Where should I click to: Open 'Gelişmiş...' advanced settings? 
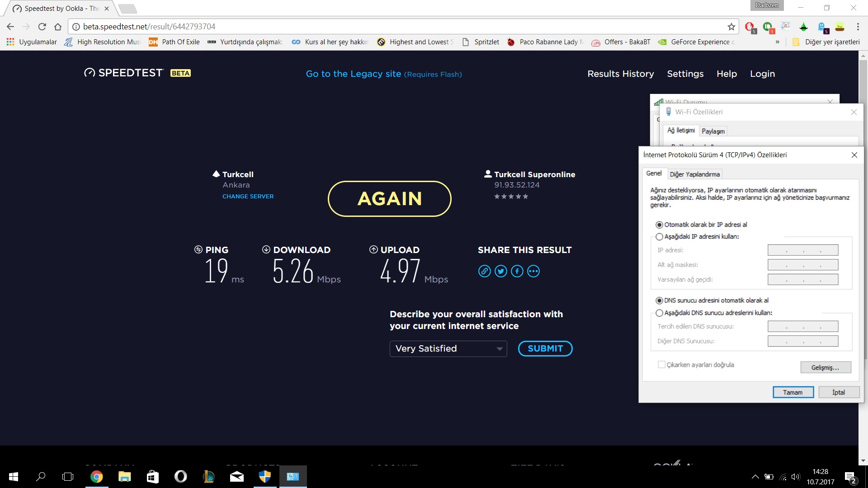click(x=826, y=367)
